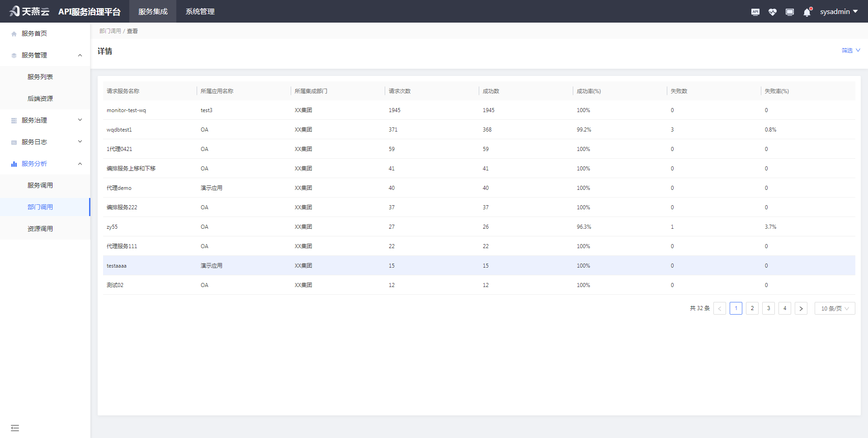Go to page 3 of results
The image size is (868, 438).
769,308
